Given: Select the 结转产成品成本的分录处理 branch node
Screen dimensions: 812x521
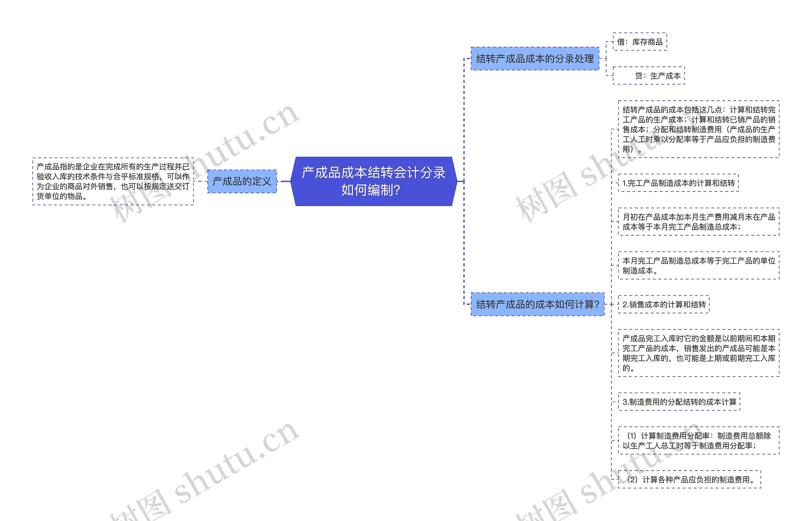Looking at the screenshot, I should [535, 58].
